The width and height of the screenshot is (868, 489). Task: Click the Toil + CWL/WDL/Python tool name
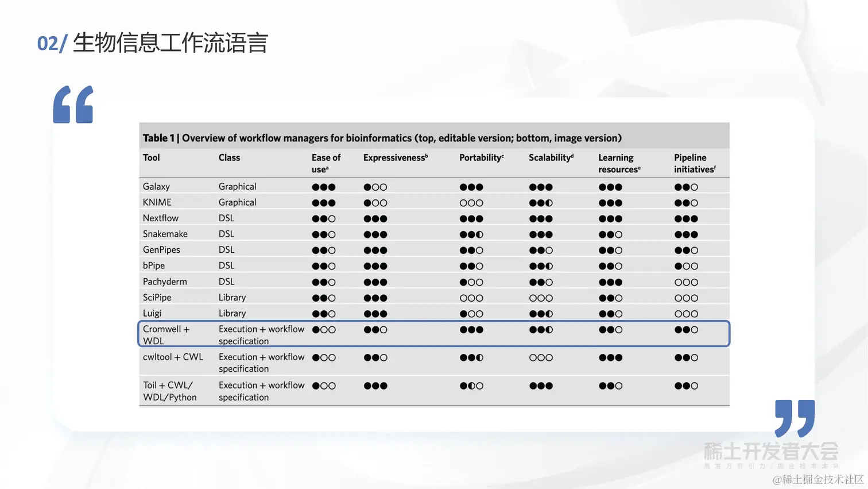coord(170,391)
